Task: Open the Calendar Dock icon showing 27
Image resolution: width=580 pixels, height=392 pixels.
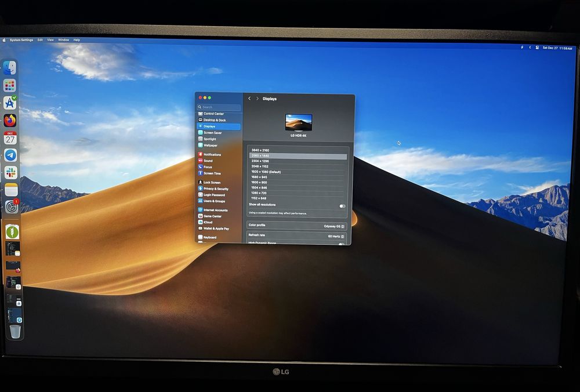Action: point(10,138)
